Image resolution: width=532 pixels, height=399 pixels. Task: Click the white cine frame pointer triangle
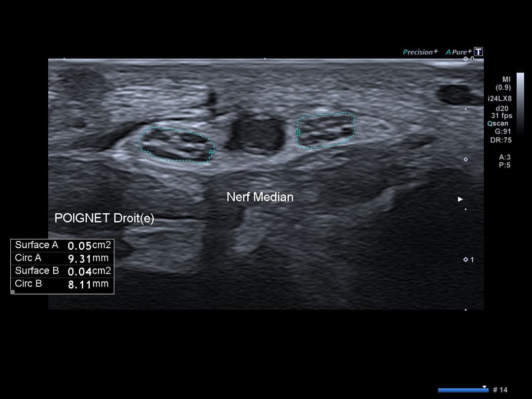point(484,387)
